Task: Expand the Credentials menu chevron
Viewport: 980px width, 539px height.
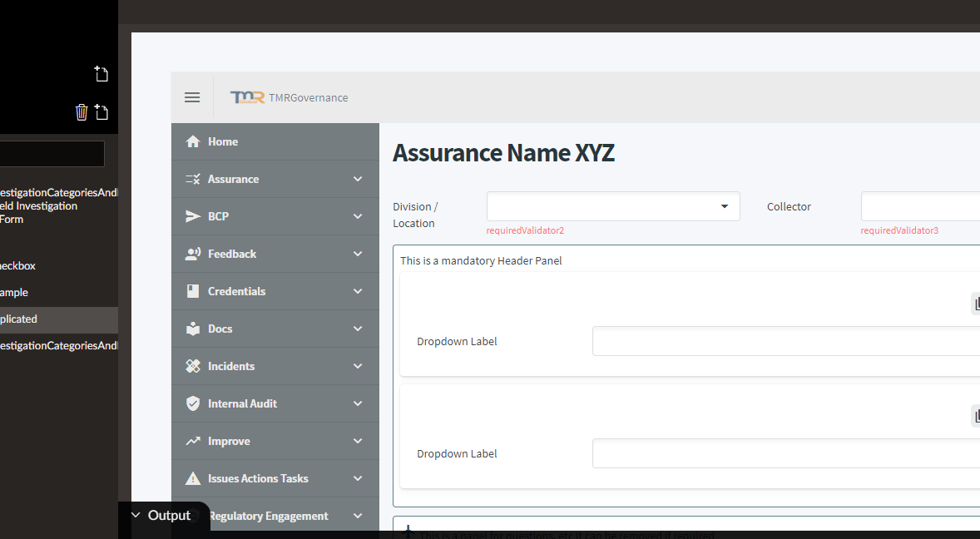Action: (358, 292)
